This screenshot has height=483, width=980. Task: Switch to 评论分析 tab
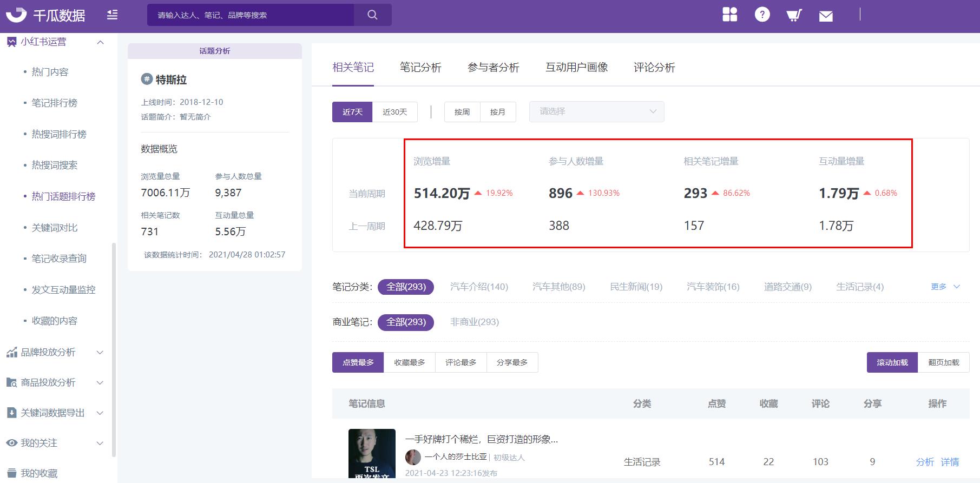click(654, 67)
